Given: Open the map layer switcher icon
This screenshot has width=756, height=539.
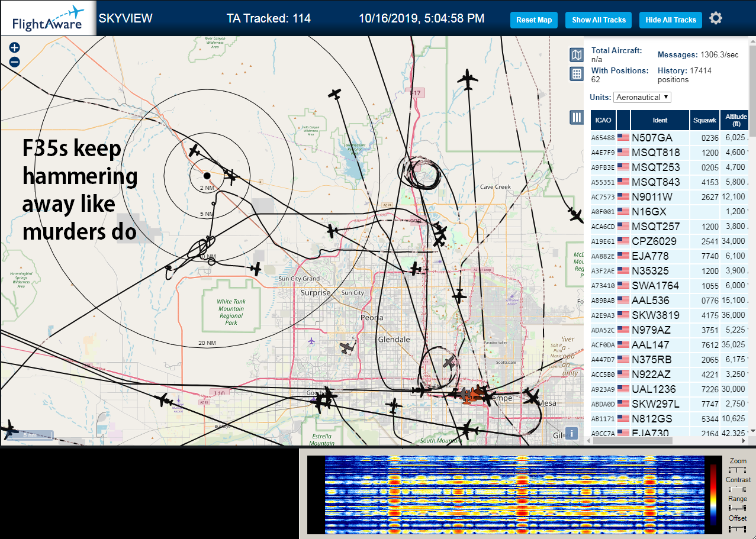Looking at the screenshot, I should coord(576,55).
